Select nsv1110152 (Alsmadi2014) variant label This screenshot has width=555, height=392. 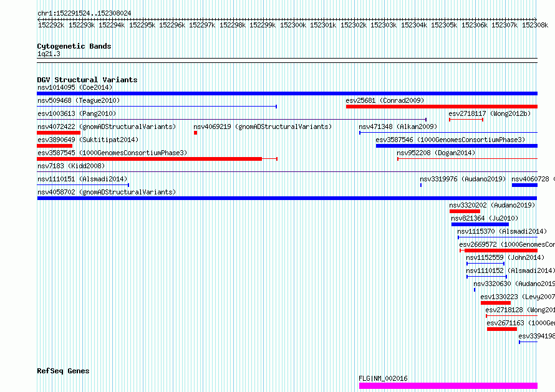[x=510, y=270]
